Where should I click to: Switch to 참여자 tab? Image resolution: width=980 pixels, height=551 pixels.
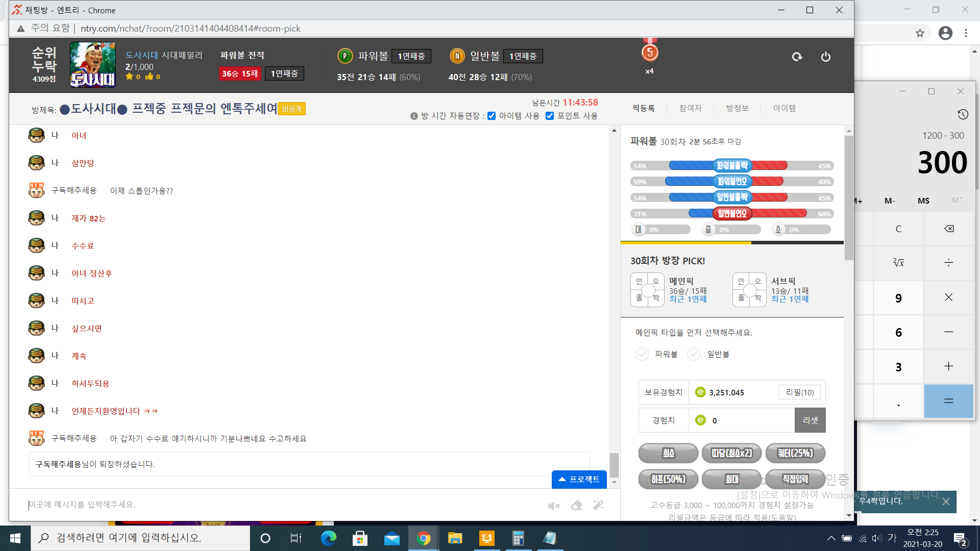[691, 108]
